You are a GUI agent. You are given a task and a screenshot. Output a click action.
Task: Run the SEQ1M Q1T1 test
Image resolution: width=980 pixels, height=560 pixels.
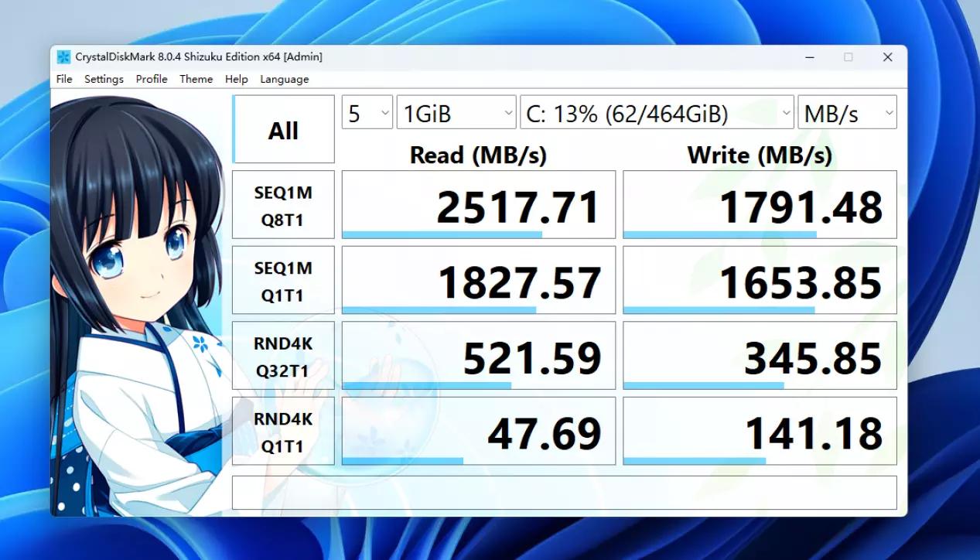tap(283, 280)
